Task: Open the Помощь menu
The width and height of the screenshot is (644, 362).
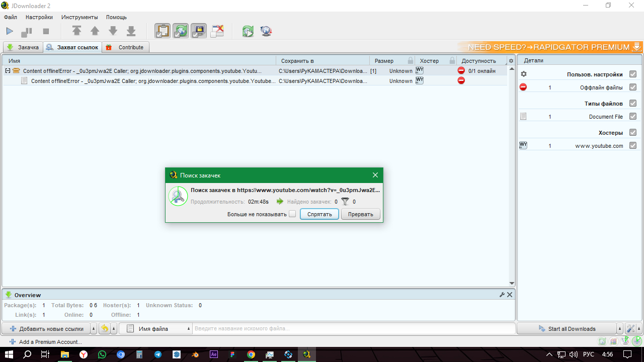Action: coord(116,17)
